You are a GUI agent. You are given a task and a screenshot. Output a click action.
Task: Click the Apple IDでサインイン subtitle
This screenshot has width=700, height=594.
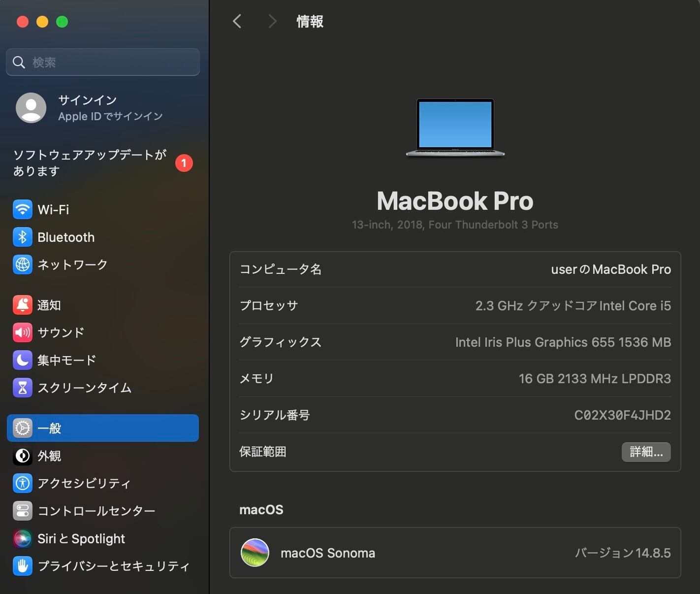point(110,116)
